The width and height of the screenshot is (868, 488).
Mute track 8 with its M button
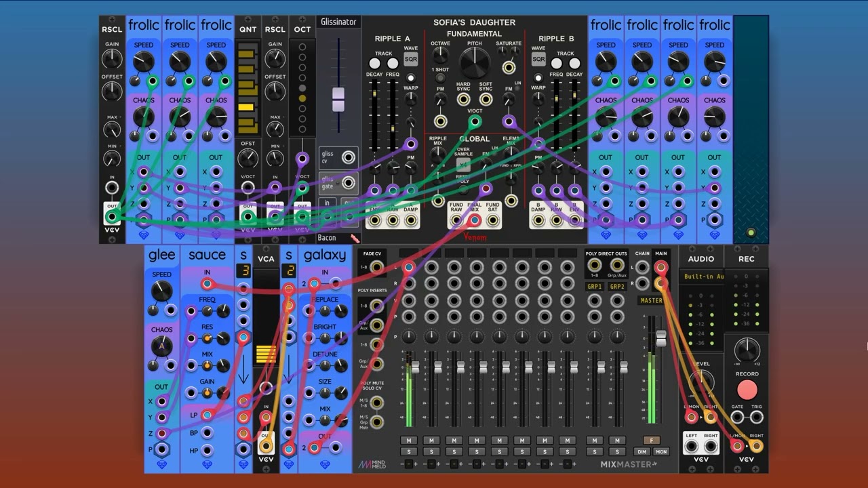pyautogui.click(x=568, y=441)
